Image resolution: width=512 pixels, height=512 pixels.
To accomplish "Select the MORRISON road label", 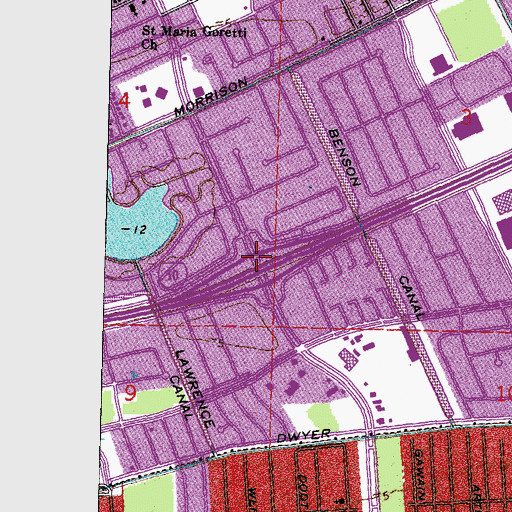I will tap(211, 97).
